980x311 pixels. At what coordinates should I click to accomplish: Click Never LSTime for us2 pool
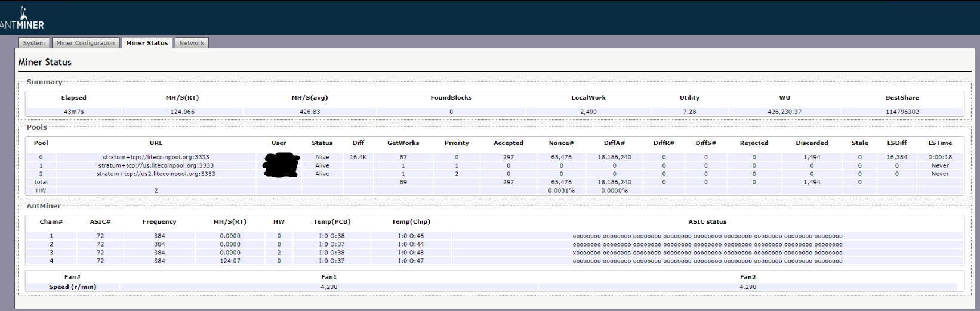click(940, 174)
